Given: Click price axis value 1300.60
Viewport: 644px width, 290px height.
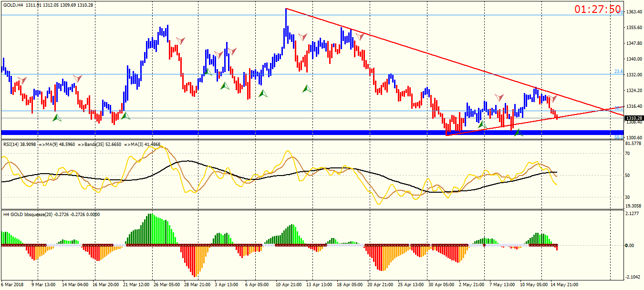Looking at the screenshot, I should pos(634,137).
